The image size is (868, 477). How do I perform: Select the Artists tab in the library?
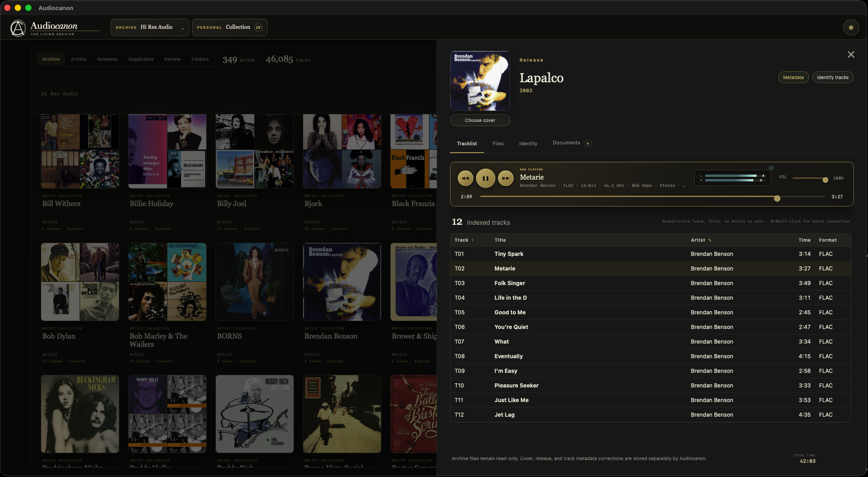[x=79, y=59]
